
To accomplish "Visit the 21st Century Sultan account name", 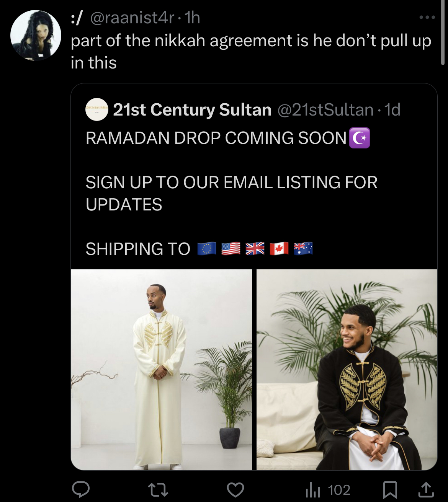I will [x=192, y=110].
